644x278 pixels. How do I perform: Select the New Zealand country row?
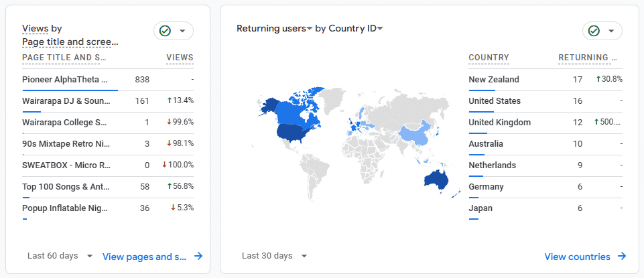coord(545,80)
